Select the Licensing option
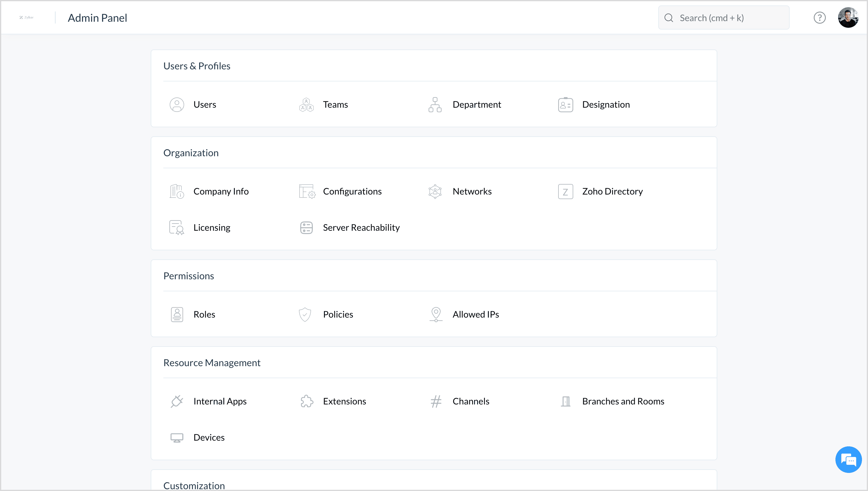Screen dimensions: 868x491 pos(212,227)
